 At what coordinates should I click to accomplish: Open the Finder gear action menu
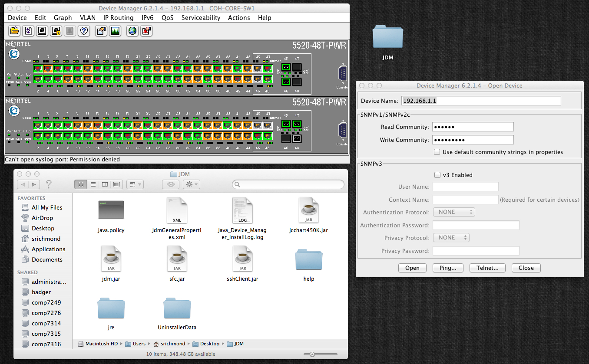[192, 184]
